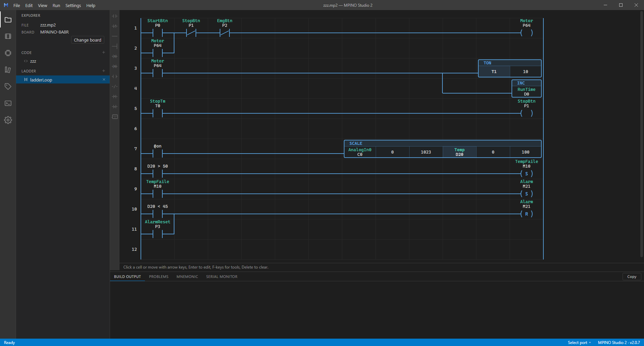The width and height of the screenshot is (644, 346).
Task: Open the Run menu
Action: click(x=56, y=5)
